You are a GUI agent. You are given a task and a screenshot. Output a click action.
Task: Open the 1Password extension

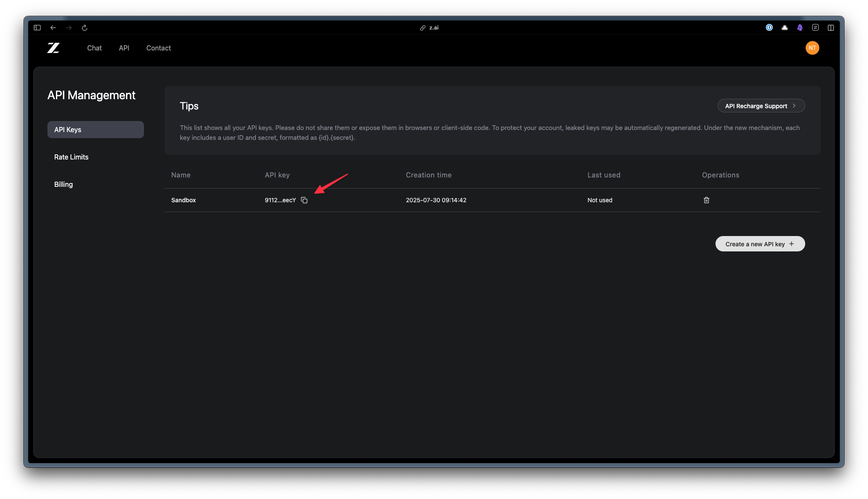769,28
